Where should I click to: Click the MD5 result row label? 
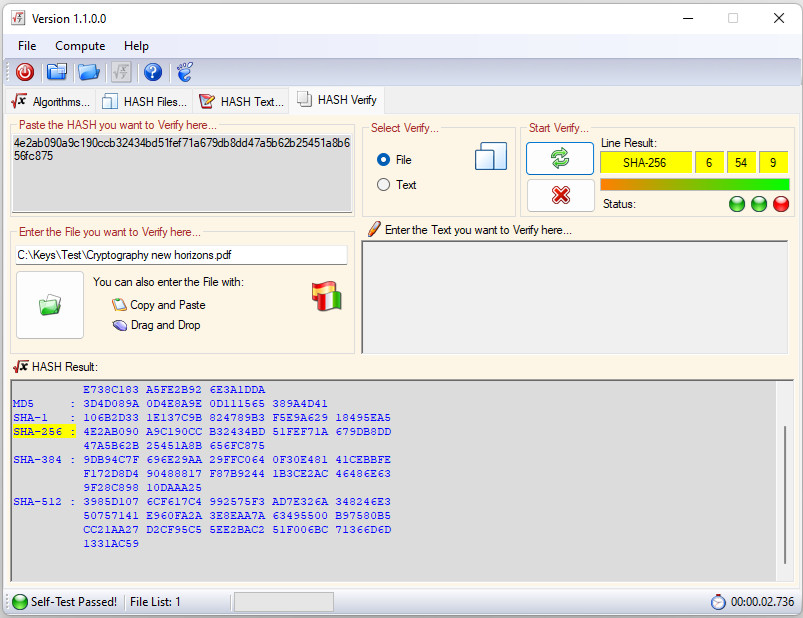[24, 403]
